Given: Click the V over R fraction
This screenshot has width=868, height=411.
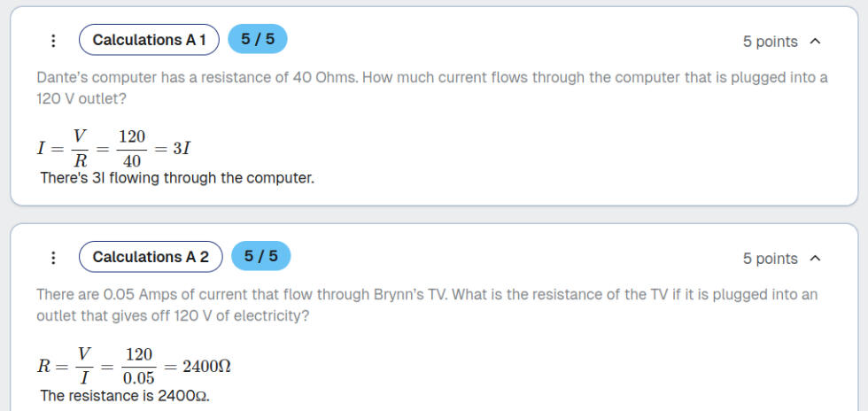Looking at the screenshot, I should point(80,148).
